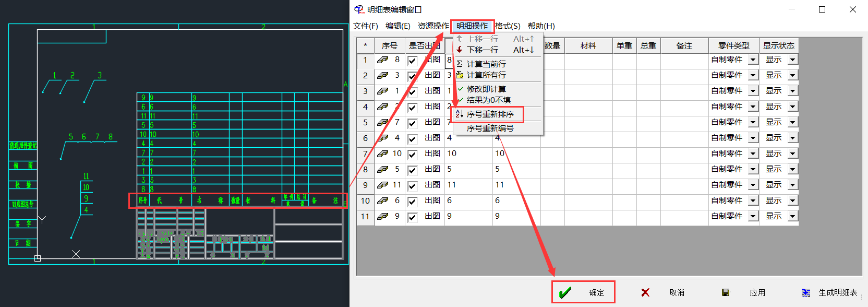Screen dimensions: 868x307
Task: Open the 格式(S) menu
Action: pos(508,26)
